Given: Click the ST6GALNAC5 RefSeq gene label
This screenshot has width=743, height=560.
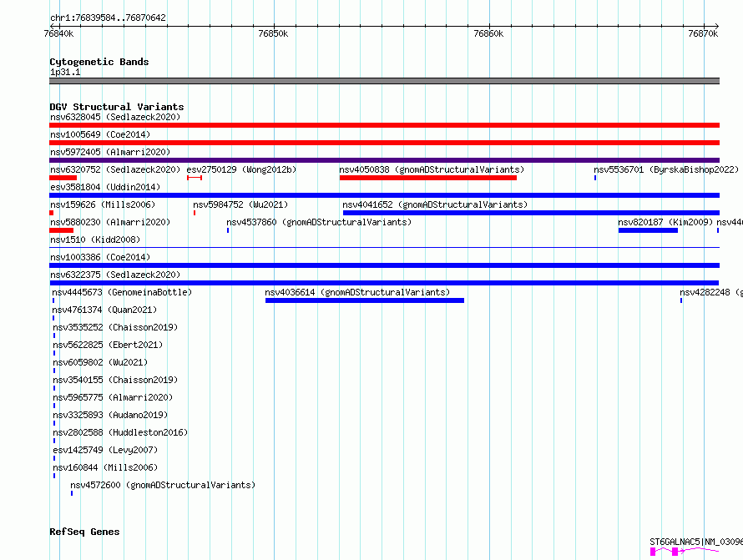Looking at the screenshot, I should click(696, 542).
